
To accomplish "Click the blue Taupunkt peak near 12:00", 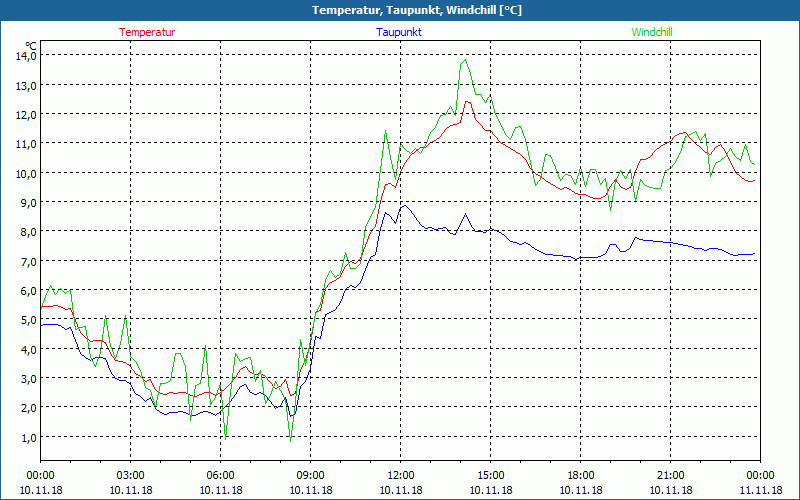I will click(x=404, y=206).
